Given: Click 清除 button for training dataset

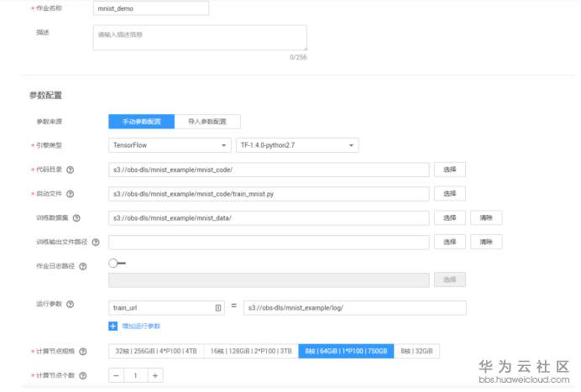Looking at the screenshot, I should [486, 218].
